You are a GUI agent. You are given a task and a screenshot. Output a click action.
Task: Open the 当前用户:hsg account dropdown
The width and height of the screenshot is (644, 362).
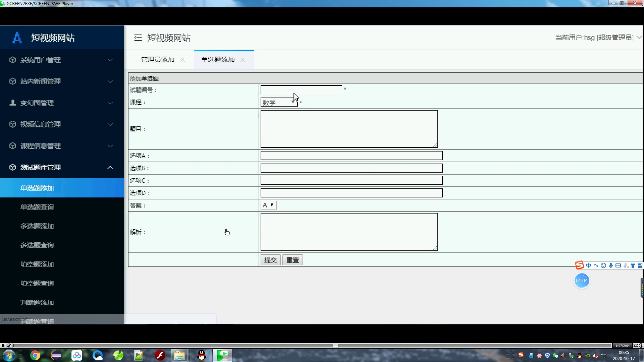pos(598,38)
